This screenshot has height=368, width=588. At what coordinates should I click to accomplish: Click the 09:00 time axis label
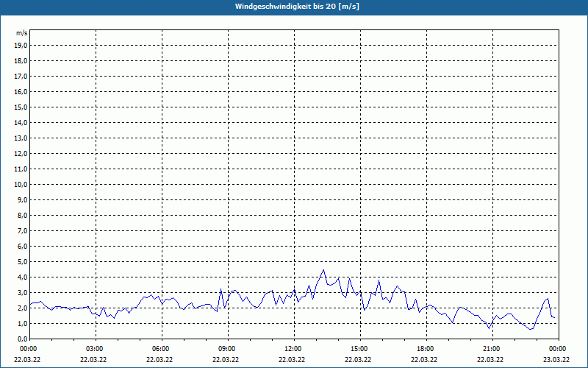point(228,349)
